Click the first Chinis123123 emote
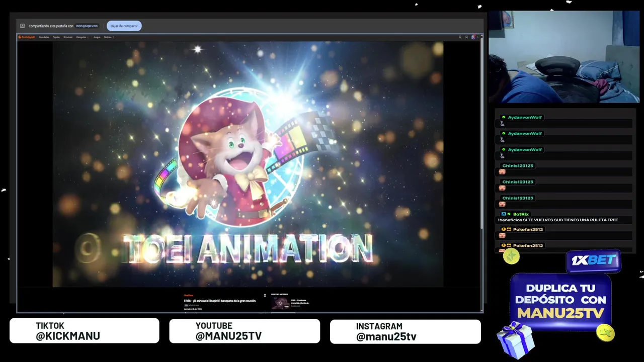Image resolution: width=644 pixels, height=362 pixels. pyautogui.click(x=502, y=172)
